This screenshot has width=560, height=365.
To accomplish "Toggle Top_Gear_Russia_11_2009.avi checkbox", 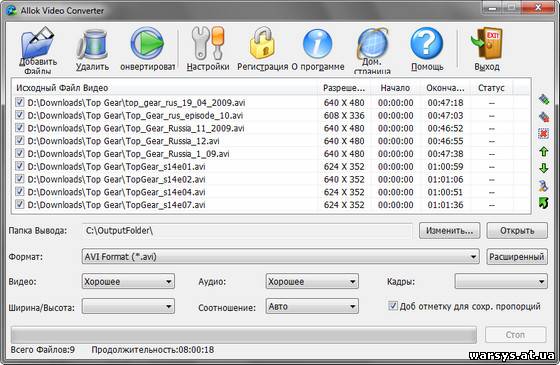I will coord(20,128).
